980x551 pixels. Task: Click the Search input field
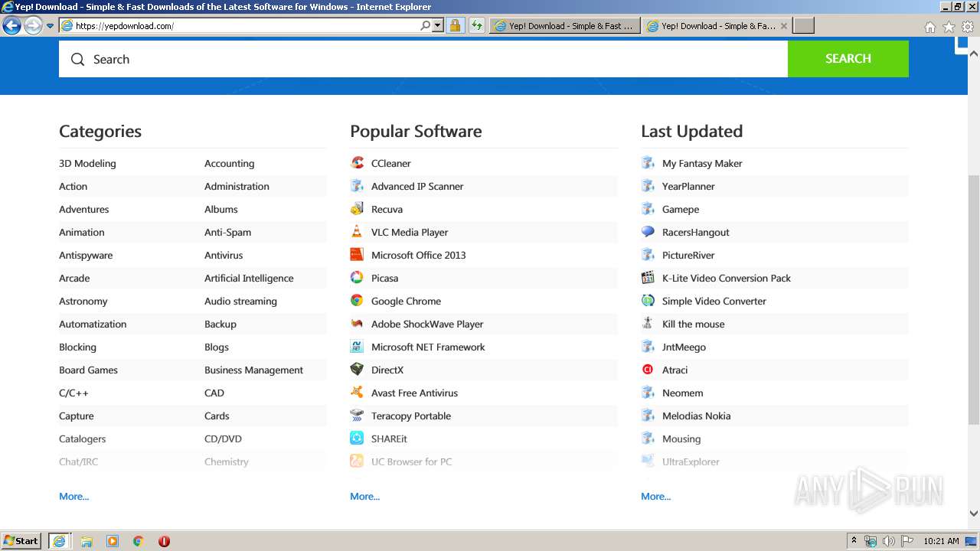(423, 59)
